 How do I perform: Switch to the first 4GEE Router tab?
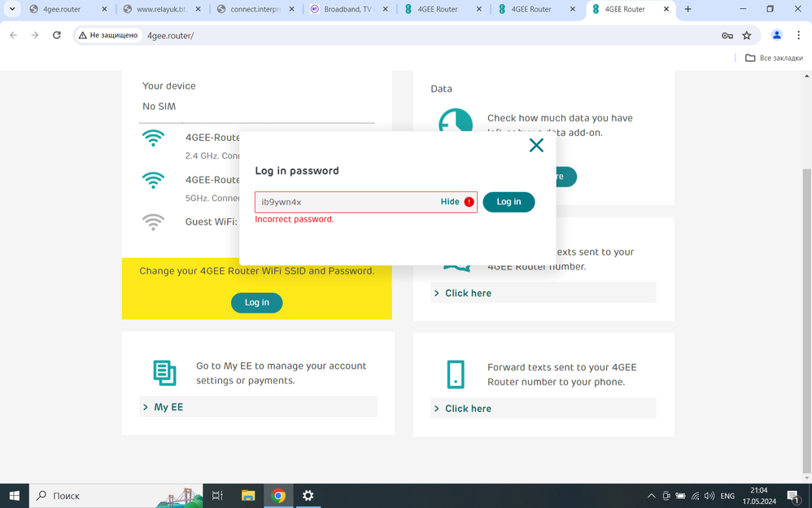[436, 9]
